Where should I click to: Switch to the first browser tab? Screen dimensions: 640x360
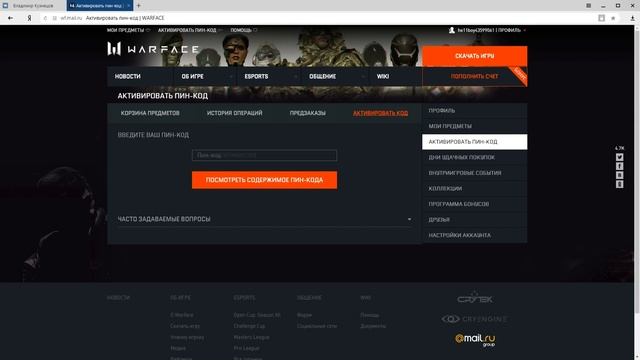pos(33,6)
